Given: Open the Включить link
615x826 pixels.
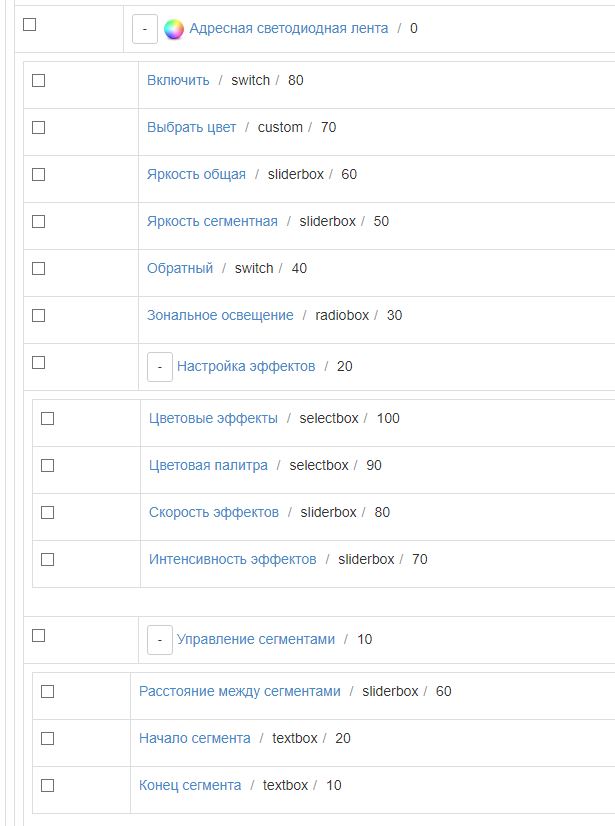Looking at the screenshot, I should [178, 80].
